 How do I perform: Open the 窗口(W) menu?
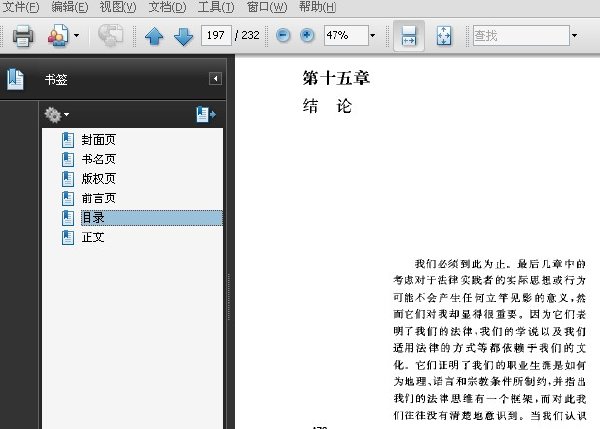click(x=266, y=7)
